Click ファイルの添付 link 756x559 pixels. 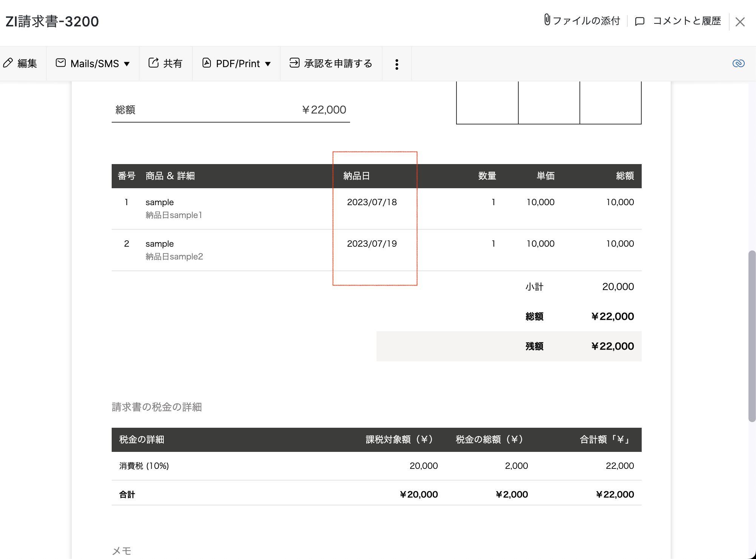(586, 21)
